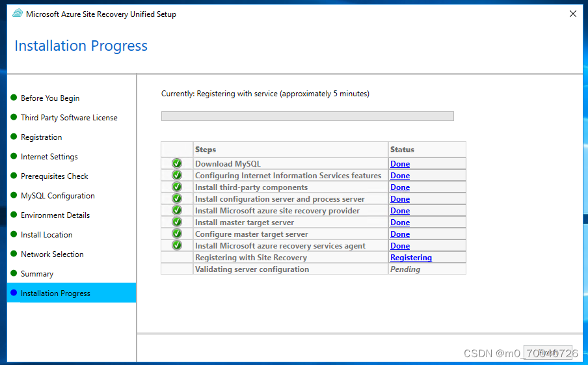Click green bullet beside Environment Details

14,215
